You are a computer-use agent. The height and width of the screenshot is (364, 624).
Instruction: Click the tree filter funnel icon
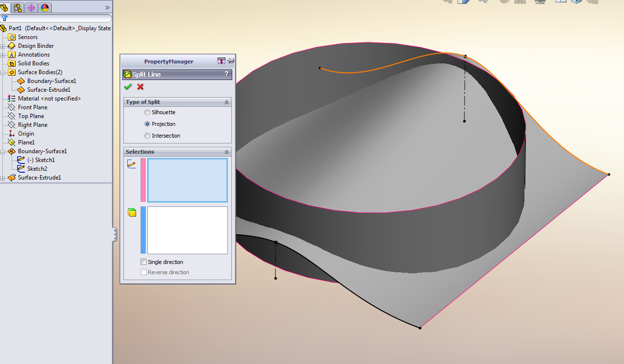(4, 19)
